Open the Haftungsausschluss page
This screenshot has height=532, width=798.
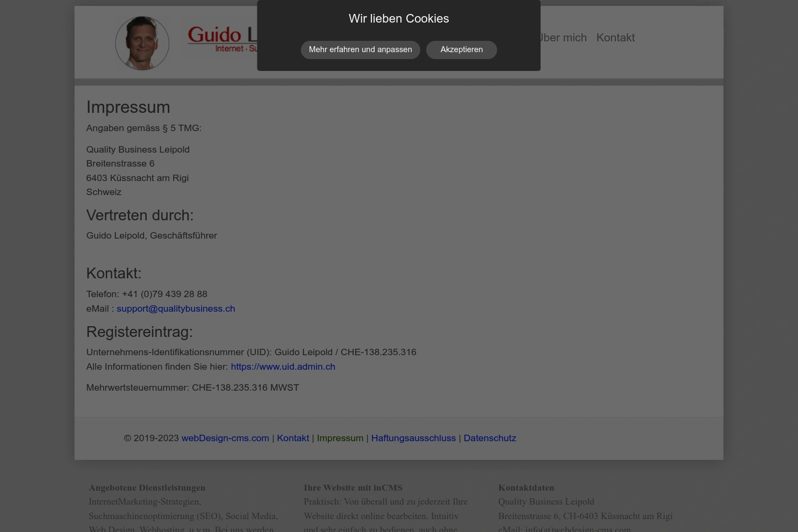pos(413,438)
